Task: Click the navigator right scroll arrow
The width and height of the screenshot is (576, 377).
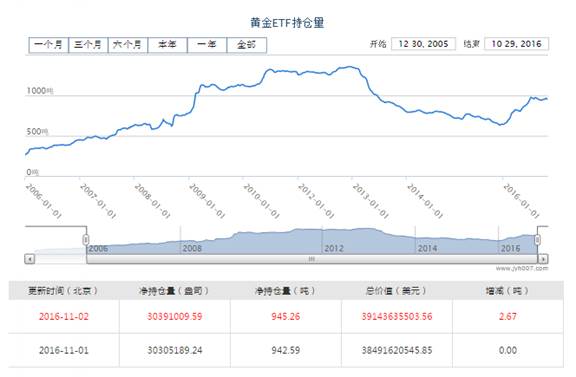Action: (543, 259)
